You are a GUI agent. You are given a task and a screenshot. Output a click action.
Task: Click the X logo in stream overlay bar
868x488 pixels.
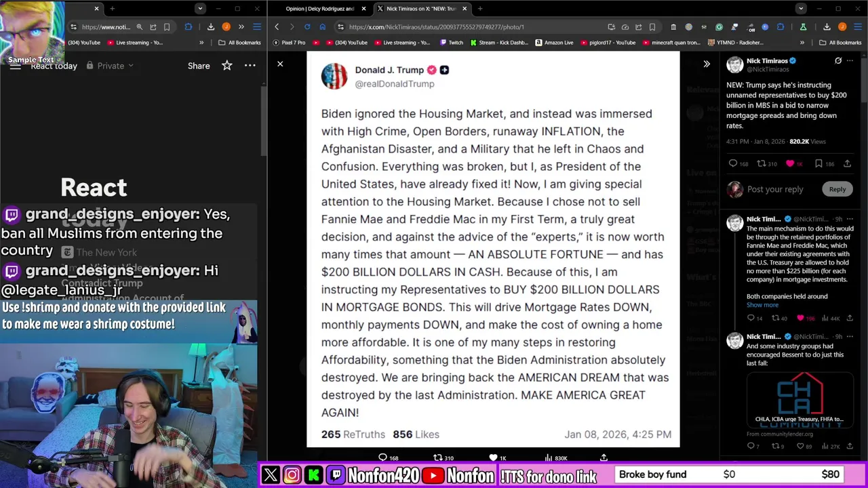click(271, 475)
